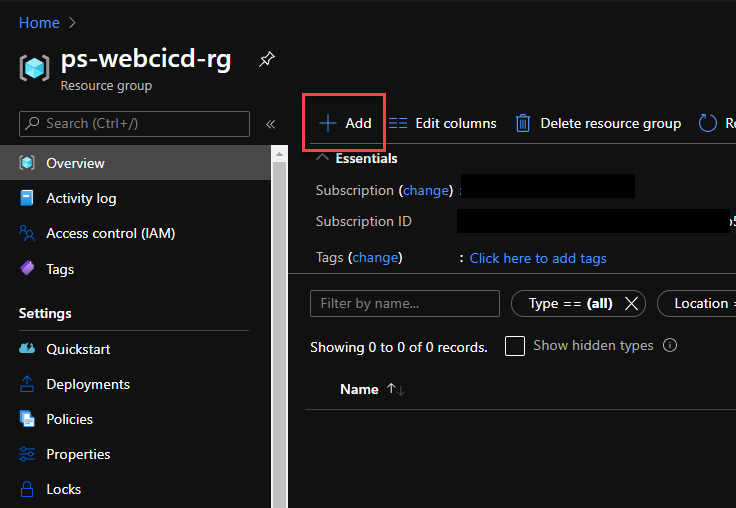
Task: Click 'Click here to add tags' link
Action: pyautogui.click(x=538, y=258)
